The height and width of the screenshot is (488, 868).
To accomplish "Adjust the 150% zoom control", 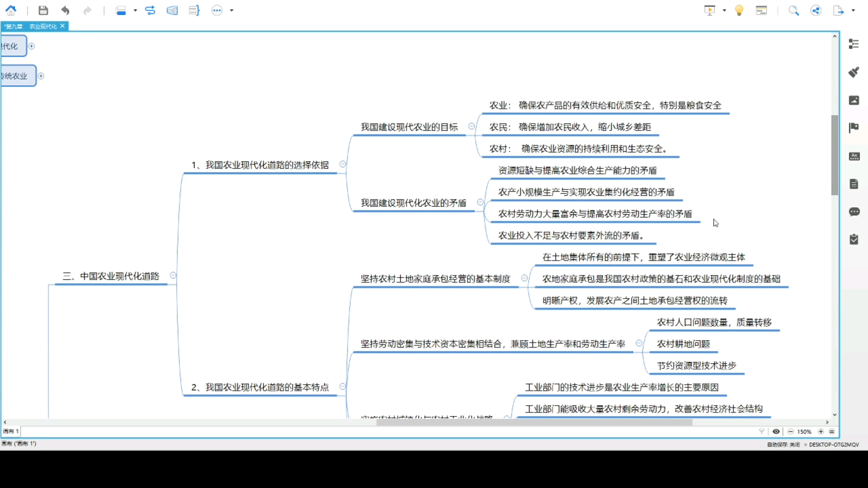I will click(x=804, y=432).
